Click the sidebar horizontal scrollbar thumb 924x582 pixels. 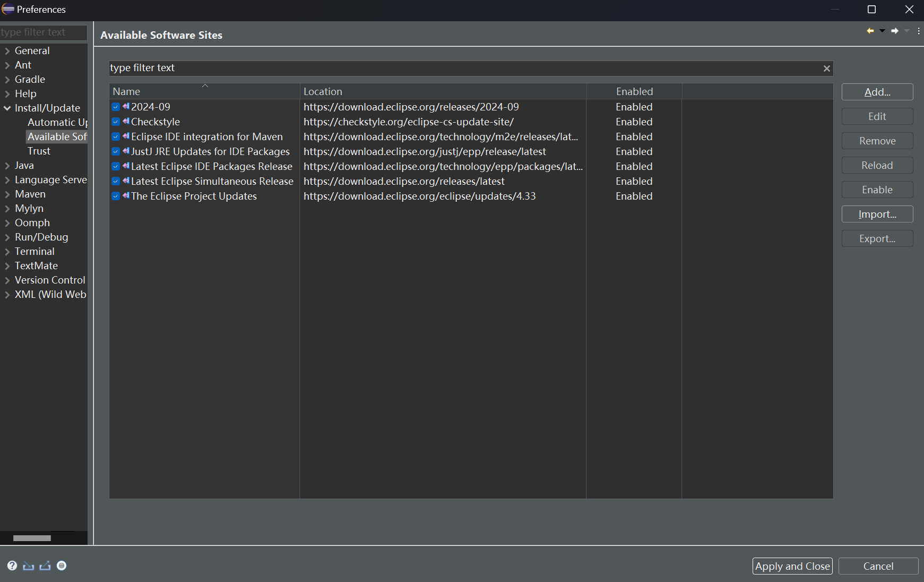click(x=32, y=538)
